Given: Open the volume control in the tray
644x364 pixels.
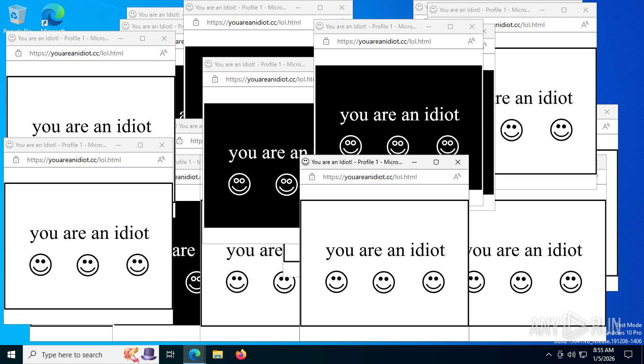Looking at the screenshot, I should (x=571, y=355).
